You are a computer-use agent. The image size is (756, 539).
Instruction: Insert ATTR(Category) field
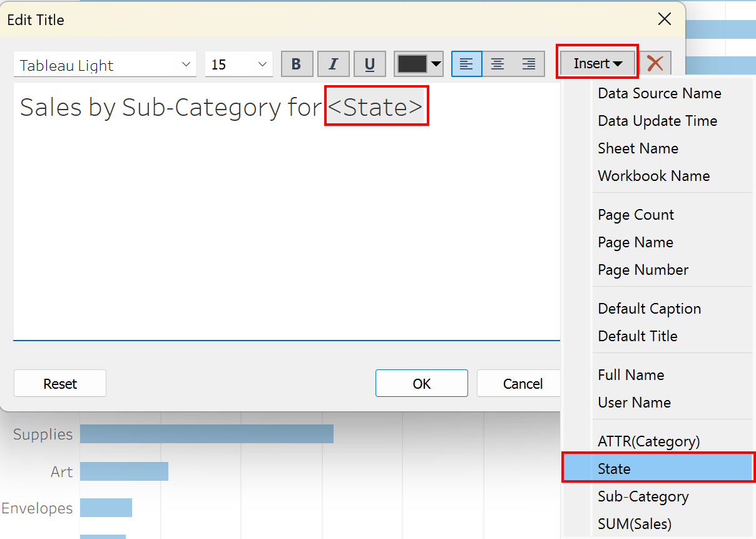point(649,441)
